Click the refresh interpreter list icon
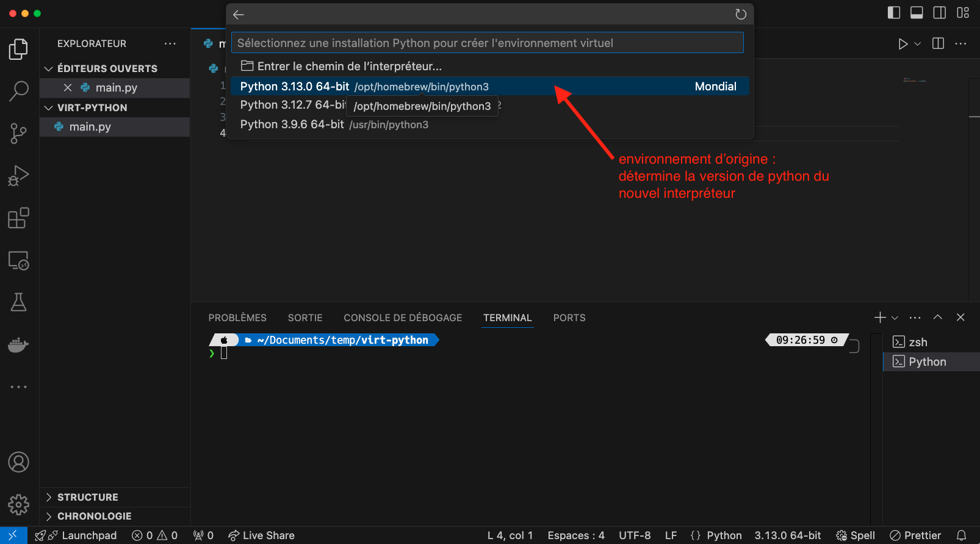Viewport: 980px width, 544px height. 741,15
